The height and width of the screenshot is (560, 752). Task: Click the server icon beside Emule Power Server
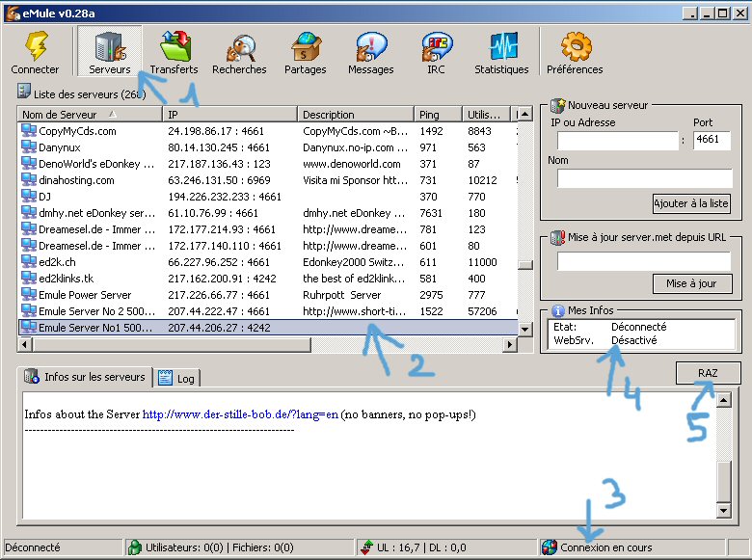[x=29, y=294]
